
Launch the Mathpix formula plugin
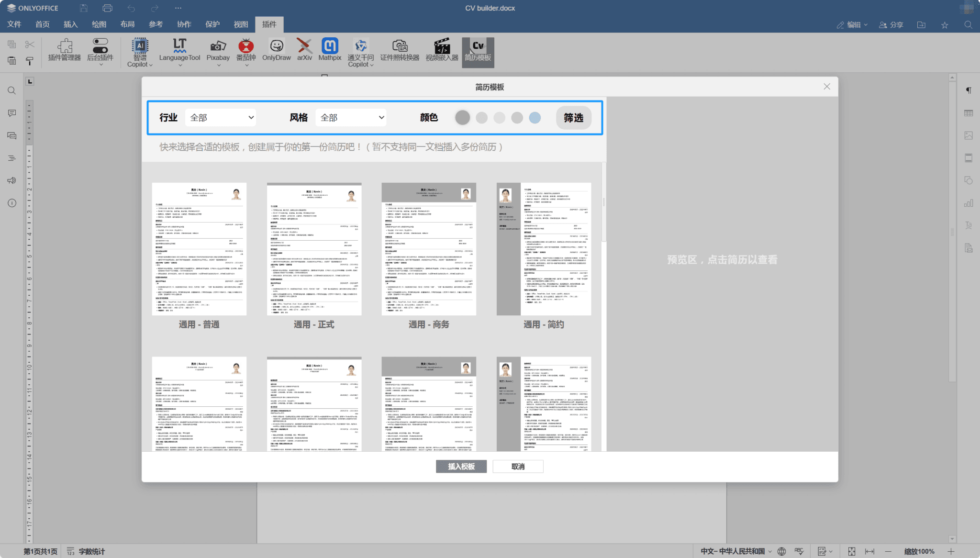pos(330,50)
